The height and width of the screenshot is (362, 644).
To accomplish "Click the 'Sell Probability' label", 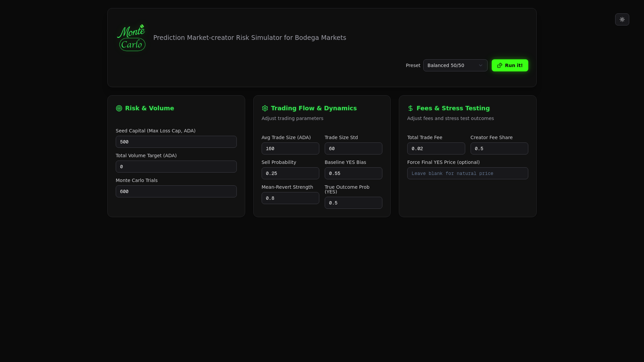I will coord(279,162).
